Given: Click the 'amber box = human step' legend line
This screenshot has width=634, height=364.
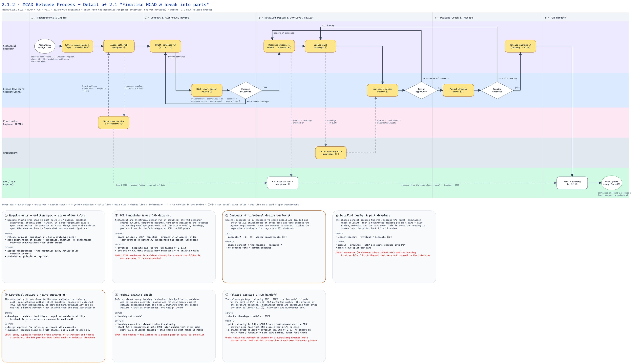Looking at the screenshot, I should (150, 205).
